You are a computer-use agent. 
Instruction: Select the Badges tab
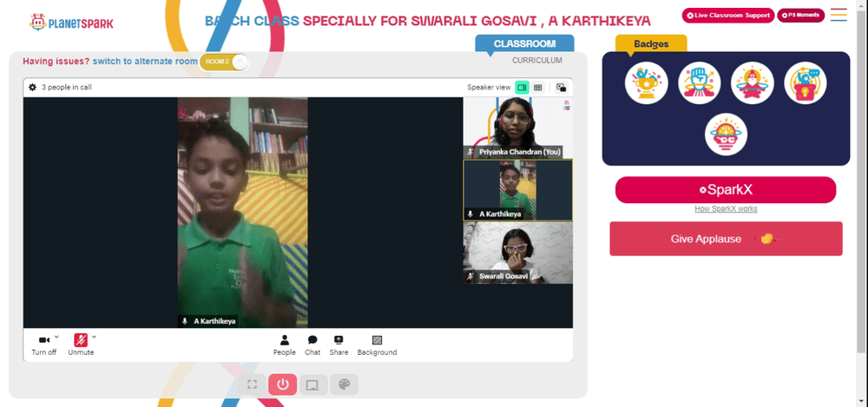point(651,43)
